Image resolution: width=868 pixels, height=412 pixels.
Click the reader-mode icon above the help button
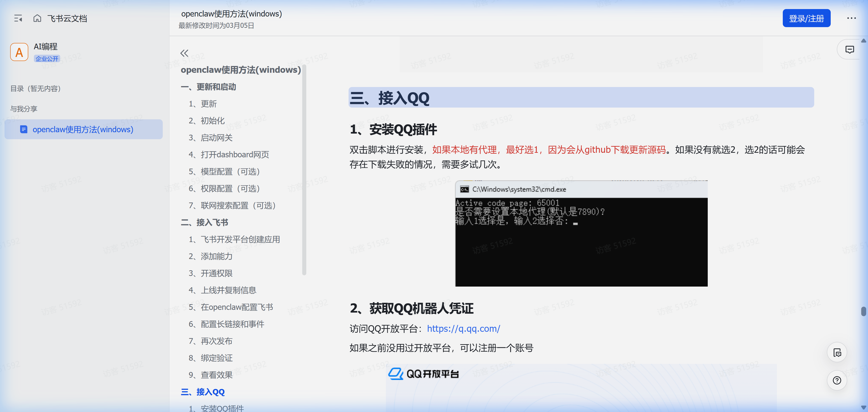tap(837, 352)
